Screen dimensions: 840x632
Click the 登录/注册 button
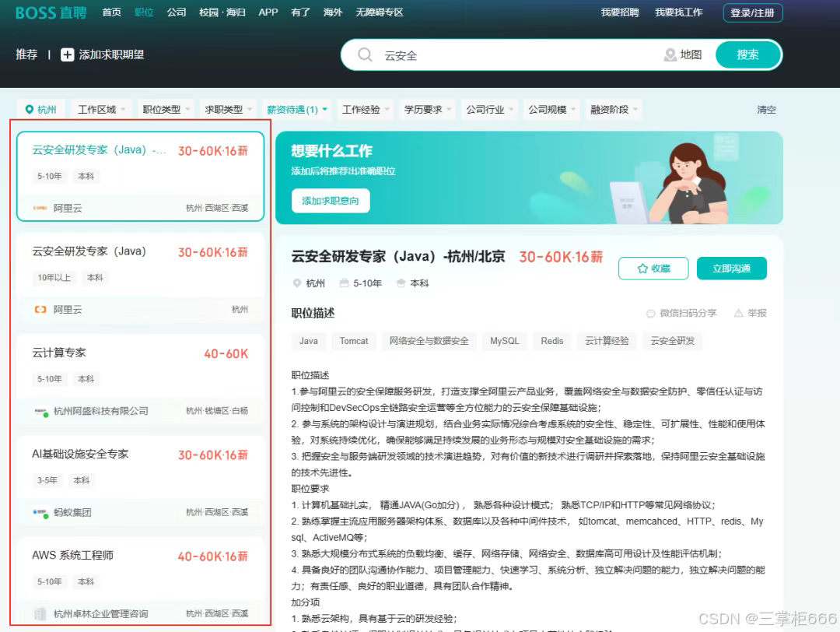[x=753, y=13]
